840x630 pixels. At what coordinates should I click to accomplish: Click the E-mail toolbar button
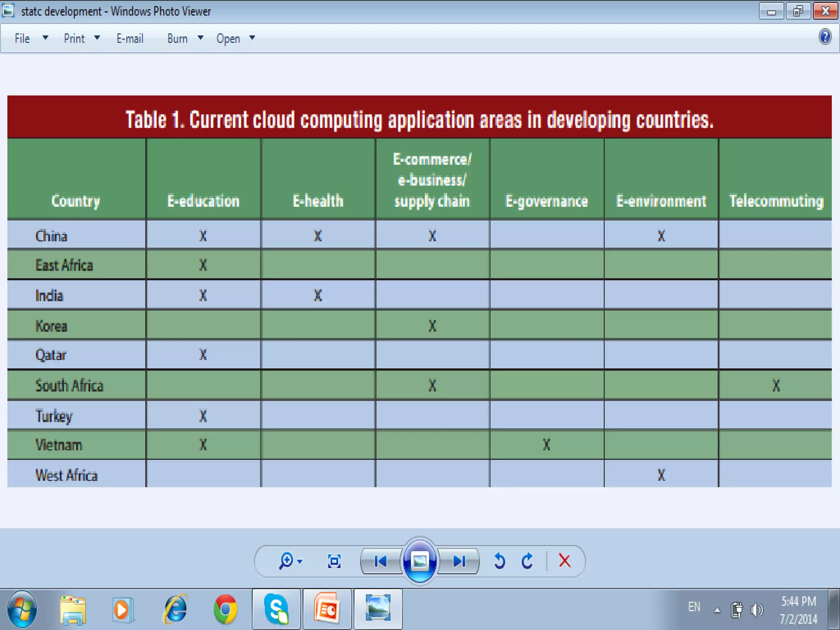coord(130,39)
